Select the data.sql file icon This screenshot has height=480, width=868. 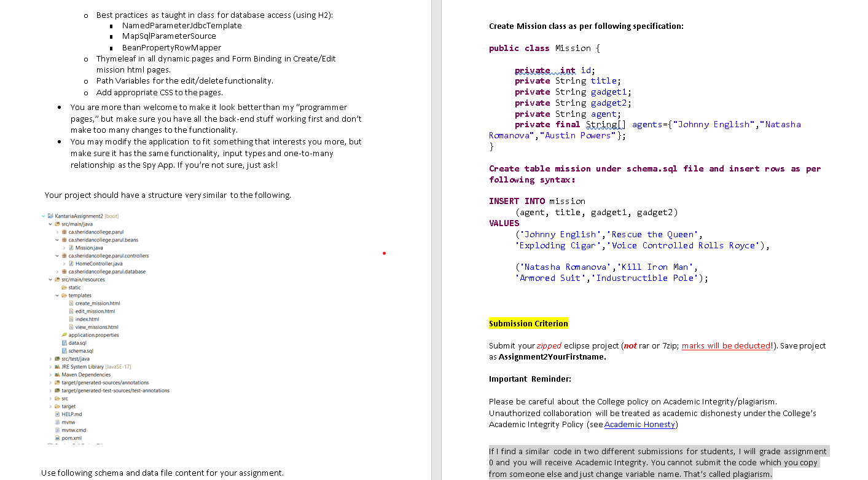pos(63,343)
